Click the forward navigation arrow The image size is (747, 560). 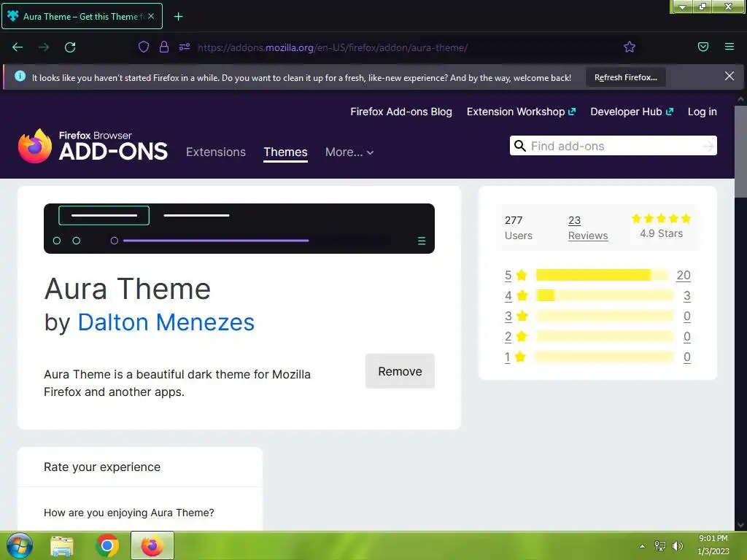click(x=44, y=47)
